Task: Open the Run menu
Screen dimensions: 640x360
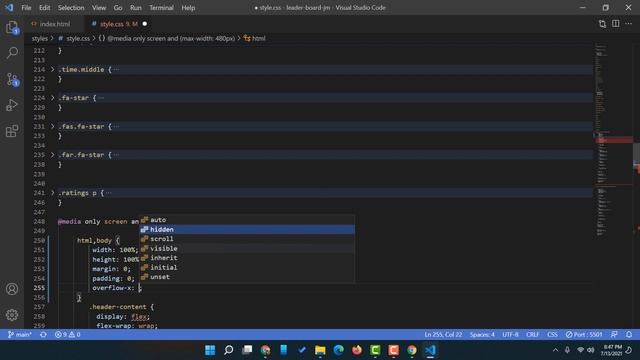Action: point(136,8)
